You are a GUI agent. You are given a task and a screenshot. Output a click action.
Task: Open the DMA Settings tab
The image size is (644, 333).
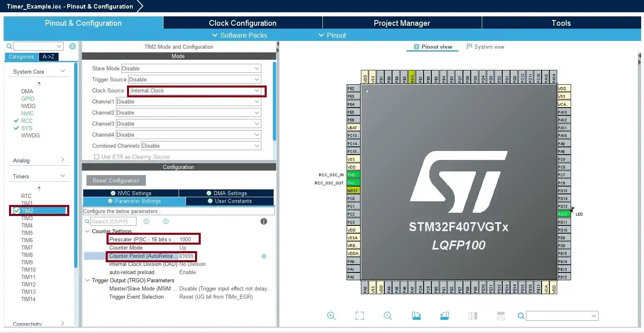226,193
